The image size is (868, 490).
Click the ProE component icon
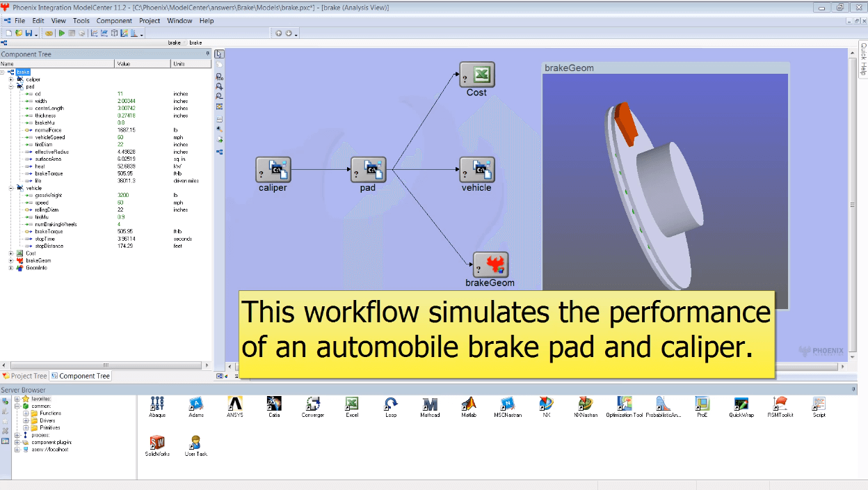click(x=702, y=404)
